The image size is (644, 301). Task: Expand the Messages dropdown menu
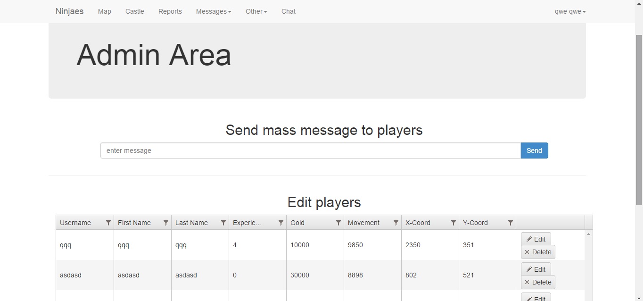click(214, 11)
